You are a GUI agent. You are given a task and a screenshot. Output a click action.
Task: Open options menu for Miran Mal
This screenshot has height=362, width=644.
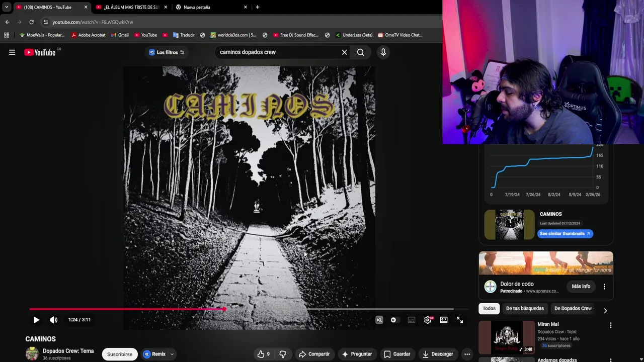pyautogui.click(x=611, y=325)
